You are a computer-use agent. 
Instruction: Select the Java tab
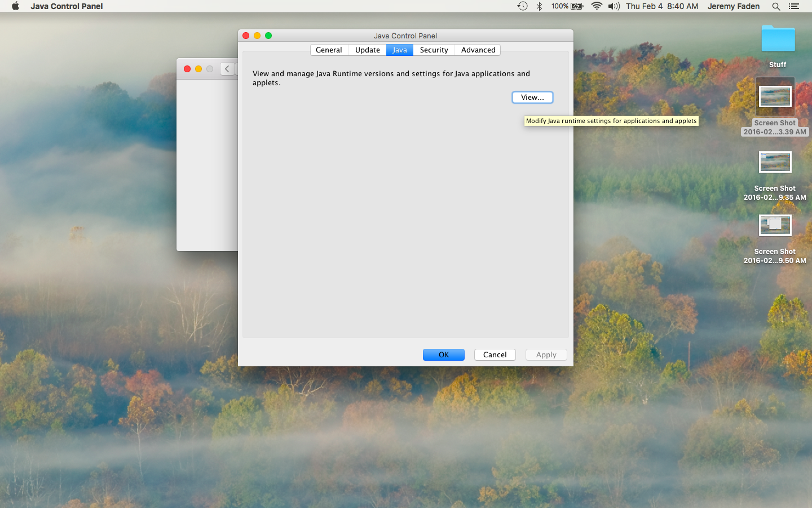(400, 50)
